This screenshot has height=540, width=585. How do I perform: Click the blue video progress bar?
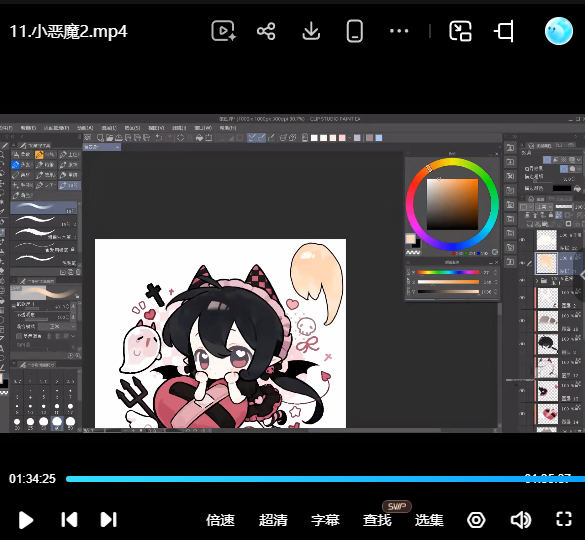(325, 479)
